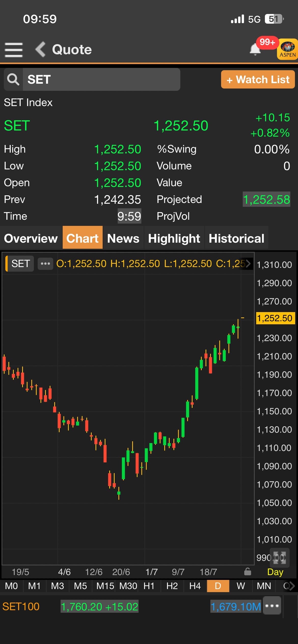Tap the 1,050.00 price axis label
Image resolution: width=298 pixels, height=644 pixels.
[x=274, y=503]
